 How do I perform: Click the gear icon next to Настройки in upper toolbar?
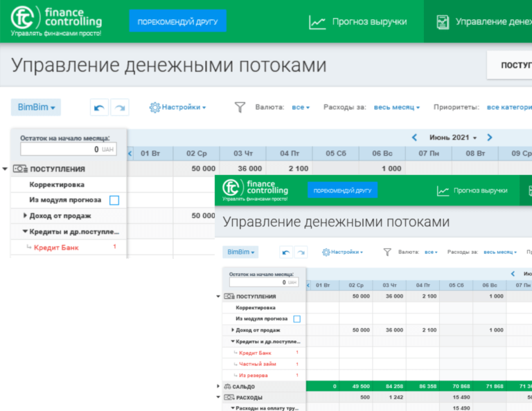[x=154, y=107]
